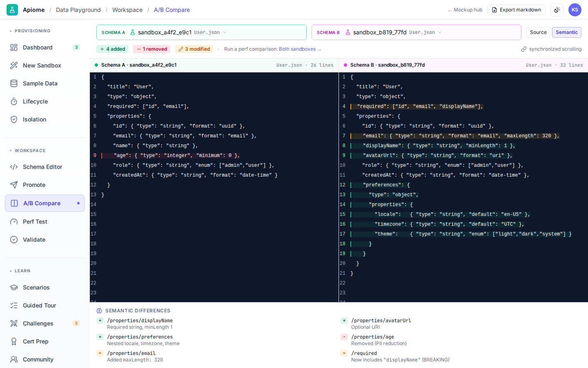Expand the Schema B sandbox dropdown
Viewport: 588px width, 368px height.
(x=416, y=32)
